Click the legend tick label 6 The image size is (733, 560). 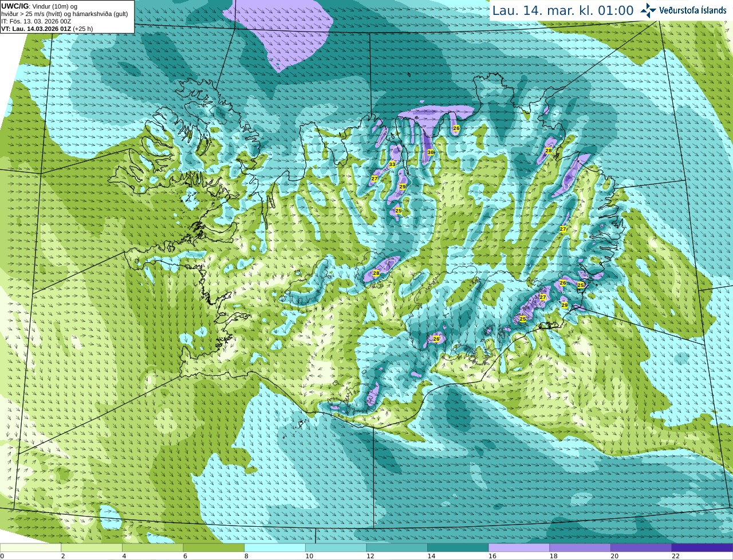point(185,556)
